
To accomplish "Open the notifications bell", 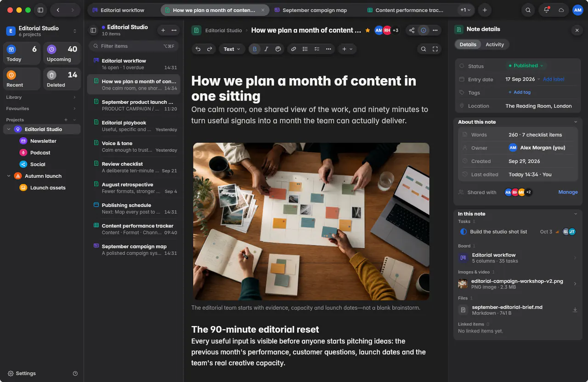I will tap(547, 10).
